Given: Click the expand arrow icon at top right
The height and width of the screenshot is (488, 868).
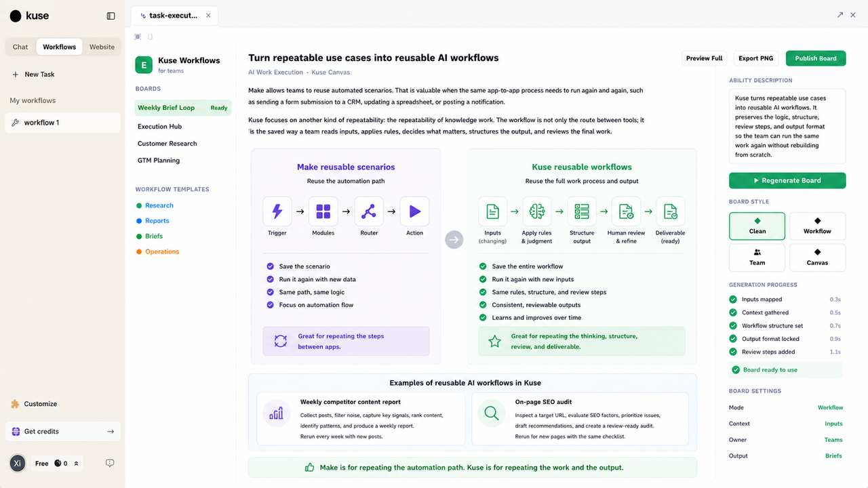Looking at the screenshot, I should [x=840, y=15].
